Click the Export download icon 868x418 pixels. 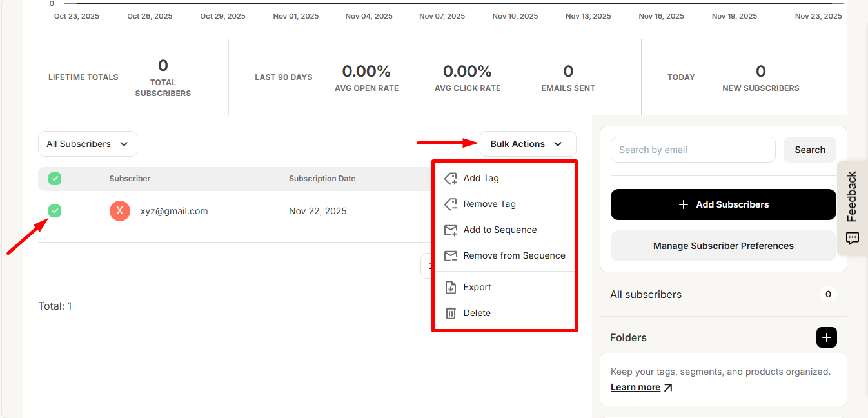point(451,288)
